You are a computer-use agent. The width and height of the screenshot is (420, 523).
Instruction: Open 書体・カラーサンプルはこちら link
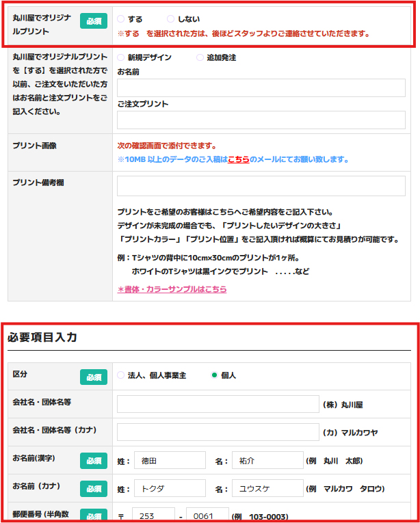coord(172,289)
